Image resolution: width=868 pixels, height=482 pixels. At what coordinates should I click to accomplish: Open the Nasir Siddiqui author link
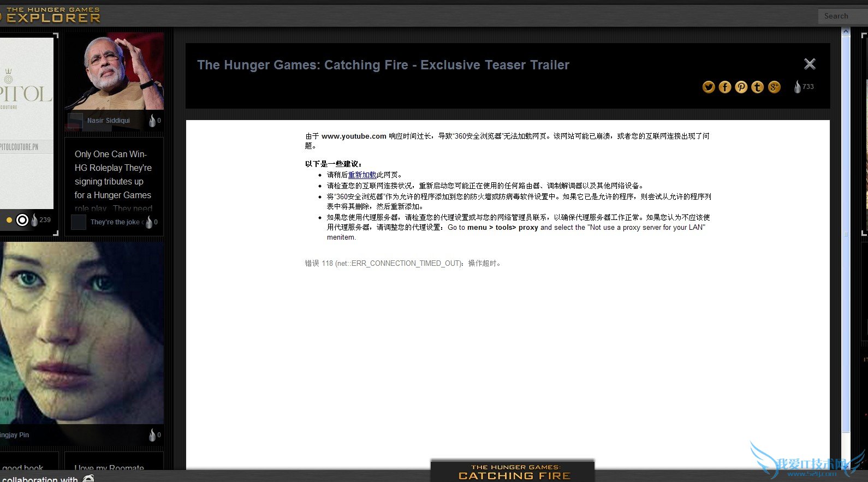pyautogui.click(x=108, y=121)
